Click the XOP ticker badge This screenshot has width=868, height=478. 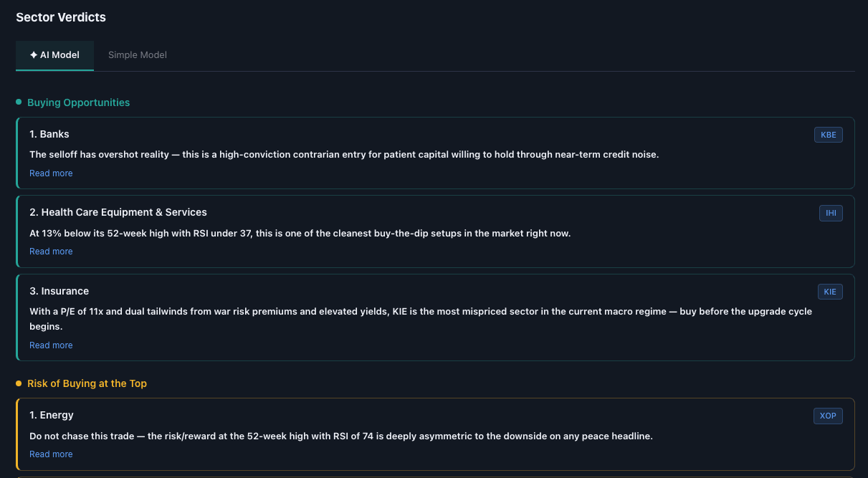(x=828, y=416)
